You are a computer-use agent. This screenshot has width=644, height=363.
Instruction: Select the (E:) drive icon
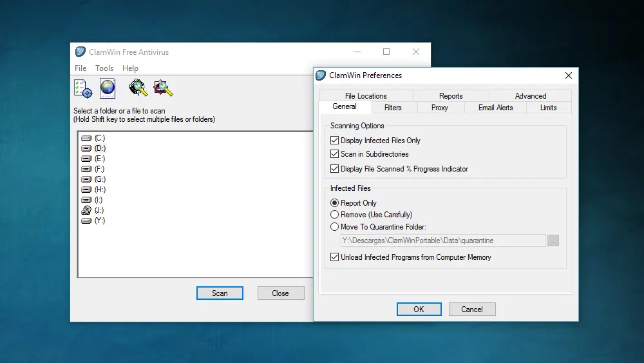click(86, 159)
